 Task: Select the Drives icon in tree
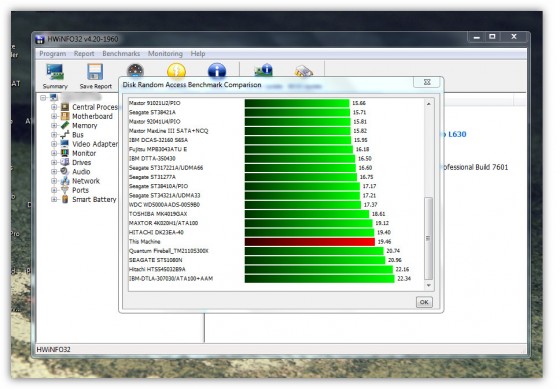coord(65,163)
